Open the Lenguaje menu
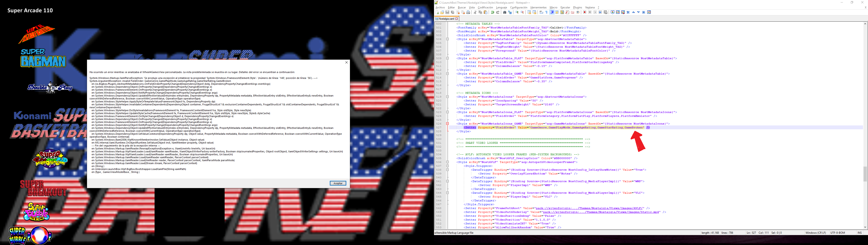Screen dimensions: 868x245 (x=501, y=7)
